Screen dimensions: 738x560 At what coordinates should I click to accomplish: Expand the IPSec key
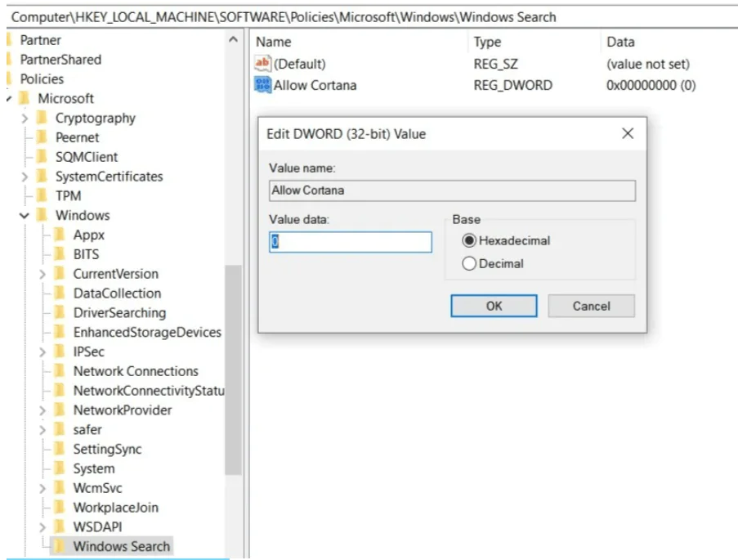tap(42, 352)
